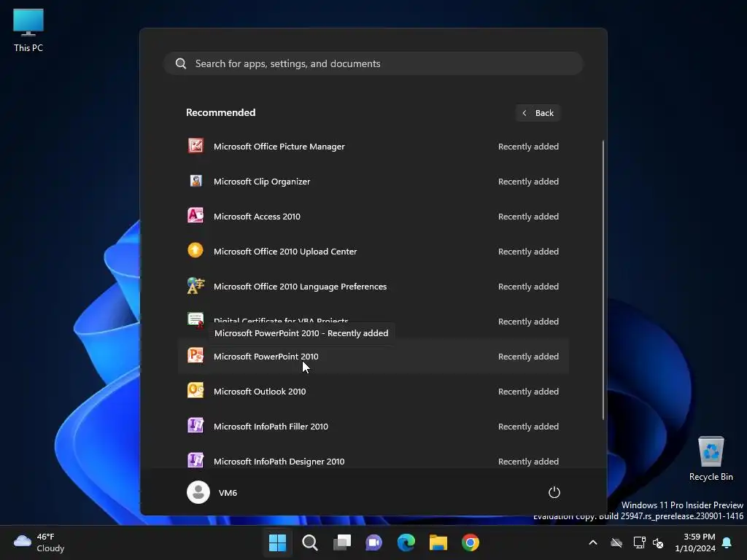The image size is (747, 560).
Task: Open the InfoPath Filler 2010 icon
Action: click(196, 425)
